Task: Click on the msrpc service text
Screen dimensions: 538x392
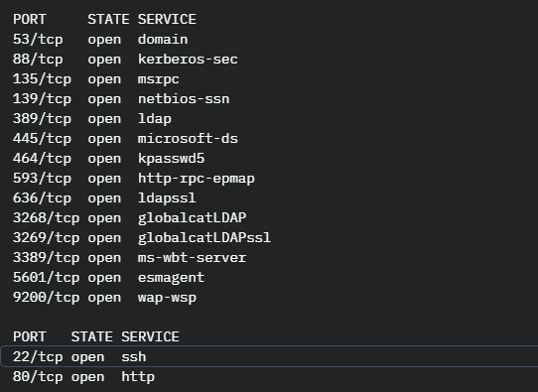Action: 158,79
